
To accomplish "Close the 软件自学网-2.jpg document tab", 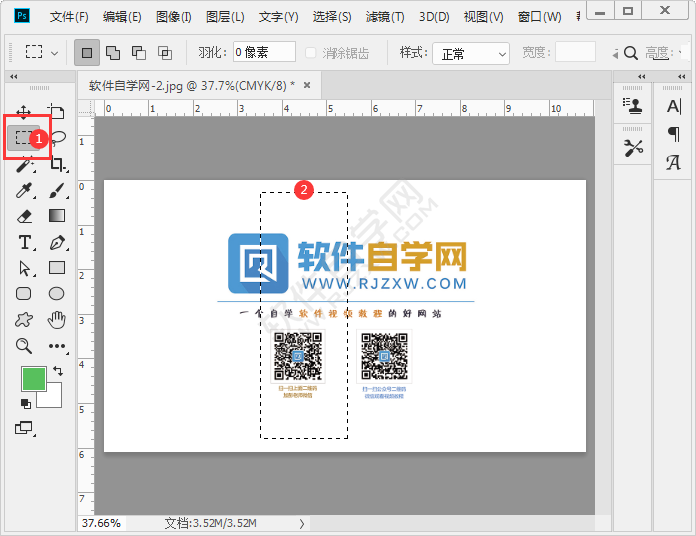I will coord(307,86).
